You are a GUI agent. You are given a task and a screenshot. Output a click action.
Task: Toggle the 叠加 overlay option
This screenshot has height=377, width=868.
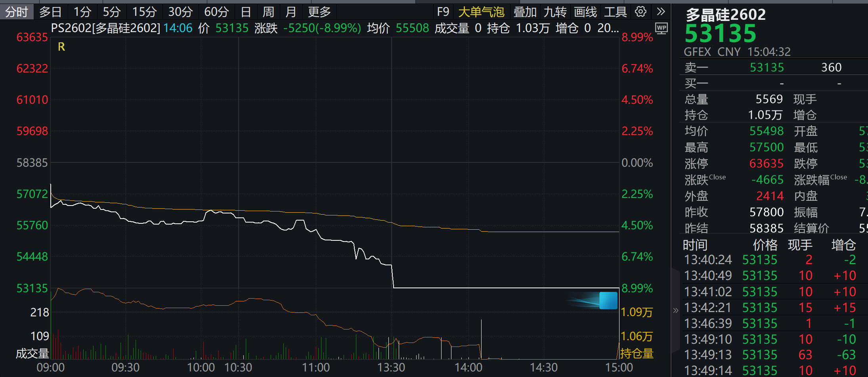(x=525, y=12)
